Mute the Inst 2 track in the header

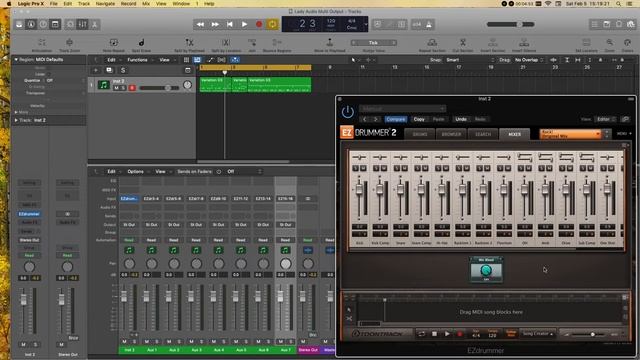pos(116,88)
